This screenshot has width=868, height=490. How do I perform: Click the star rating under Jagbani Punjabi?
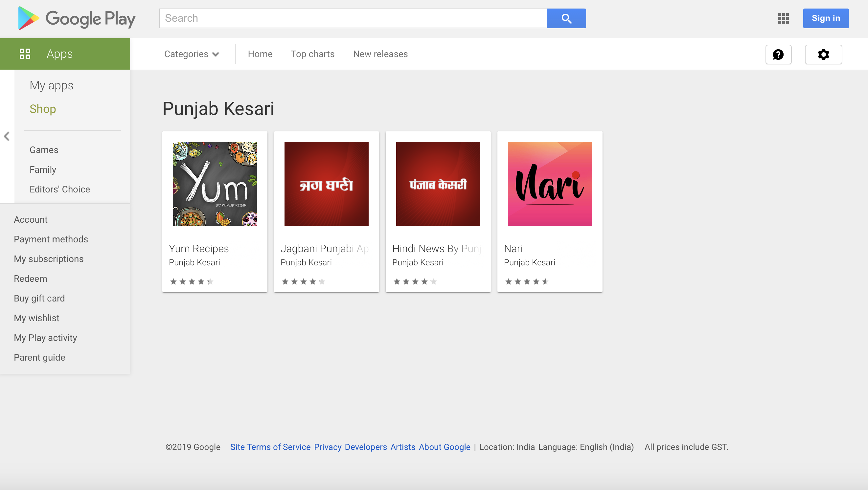coord(303,281)
